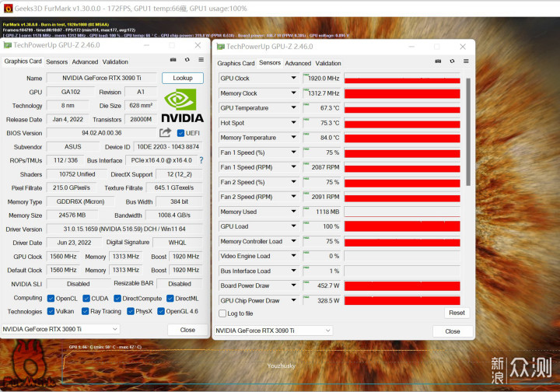Toggle the OpenCL checkbox
The image size is (560, 392).
51,298
